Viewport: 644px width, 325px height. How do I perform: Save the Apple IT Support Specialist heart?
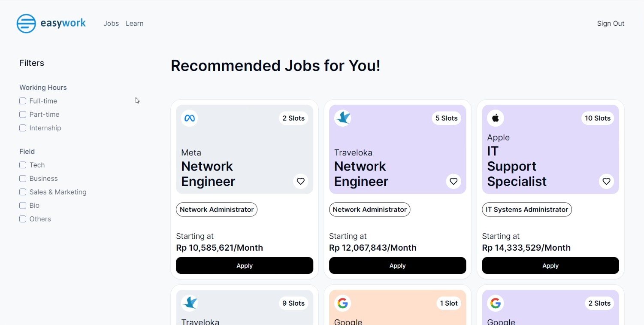pyautogui.click(x=606, y=181)
